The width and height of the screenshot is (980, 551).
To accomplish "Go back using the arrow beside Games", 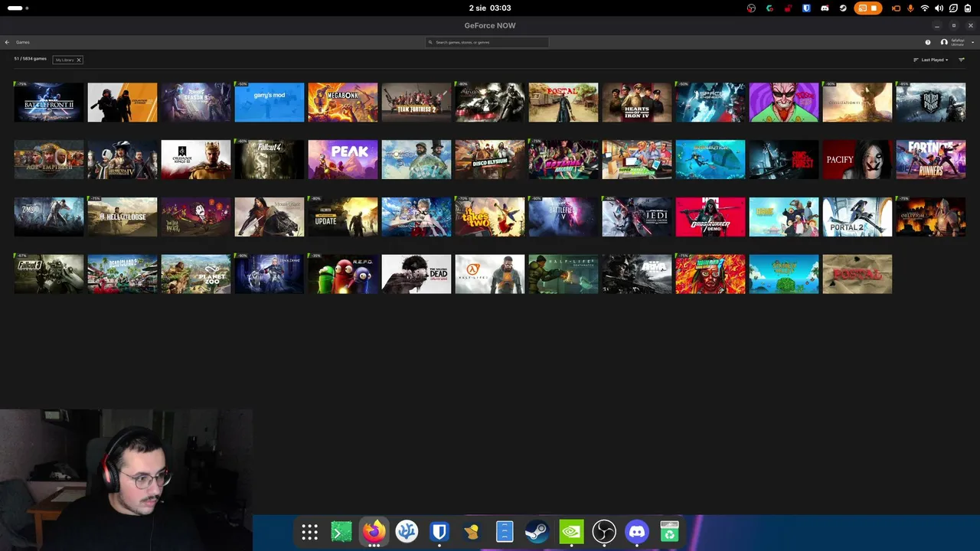I will [x=7, y=42].
